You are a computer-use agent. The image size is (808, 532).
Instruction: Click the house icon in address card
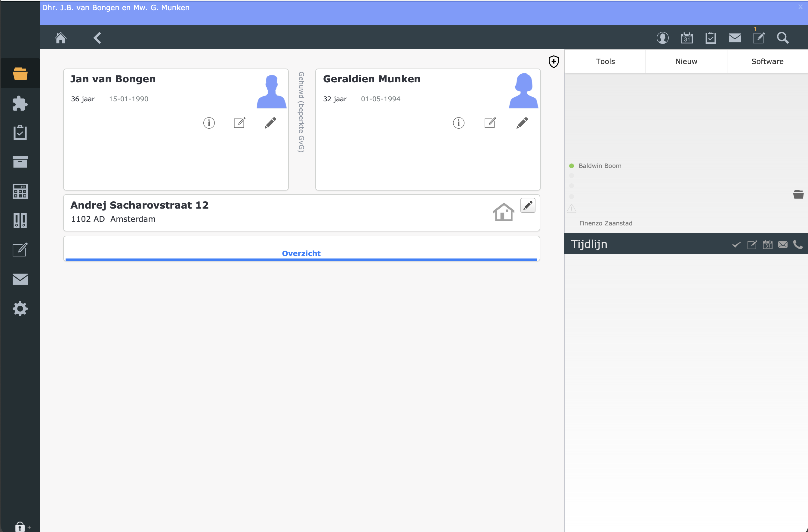(x=504, y=212)
